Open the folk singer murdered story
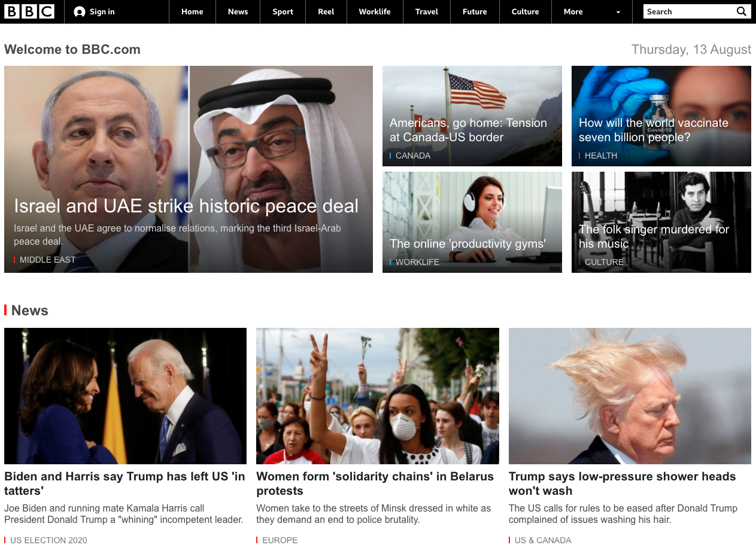This screenshot has height=557, width=756. (653, 236)
